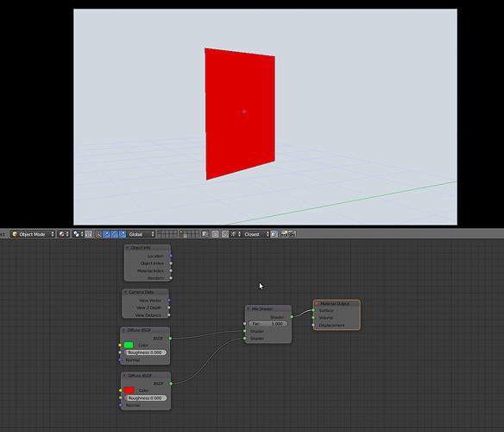
Task: Click the Random output socket
Action: coord(171,278)
